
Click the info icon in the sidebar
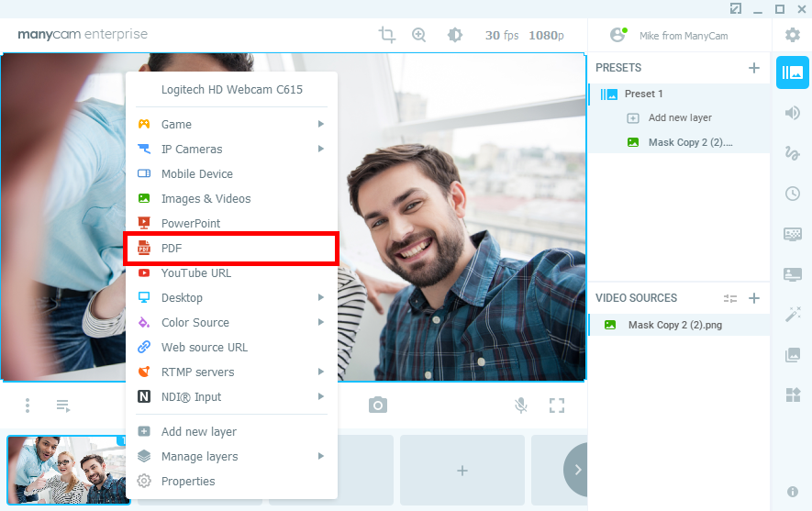(793, 492)
